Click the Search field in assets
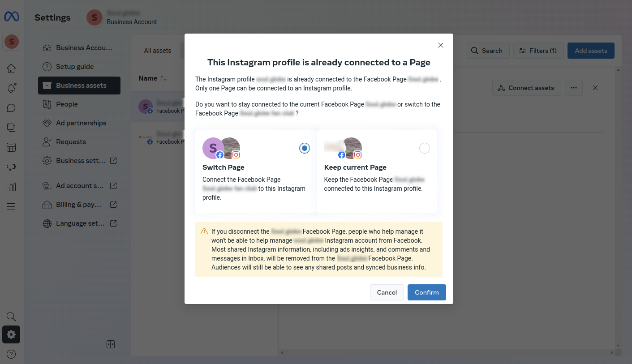Screen dimensions: 632x364 487,51
